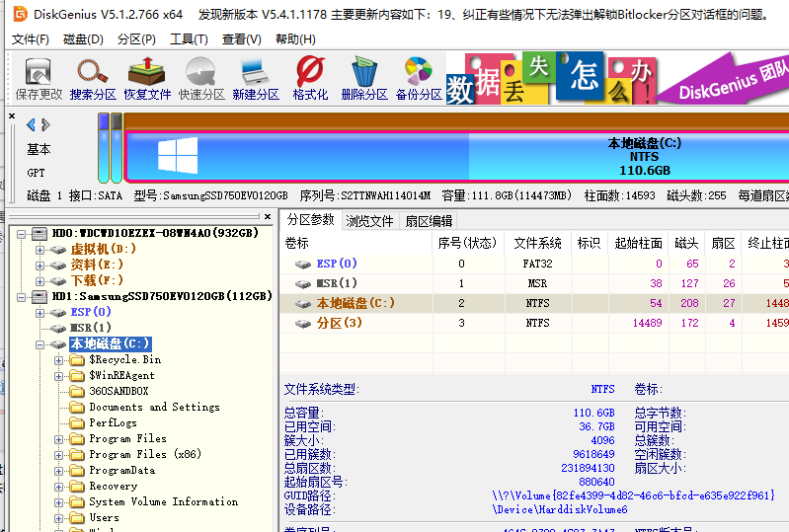Expand the $Recycle.Bin folder

point(59,360)
